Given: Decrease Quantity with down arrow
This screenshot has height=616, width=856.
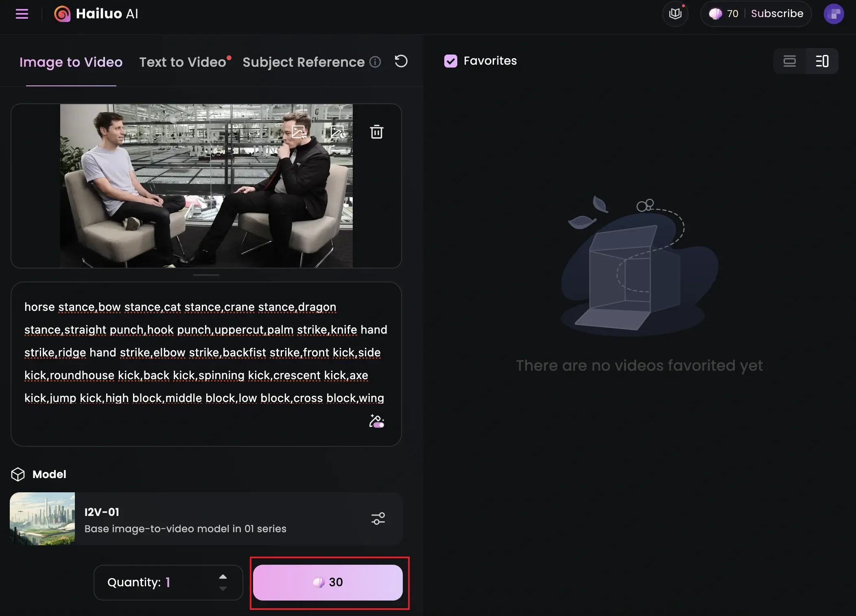Looking at the screenshot, I should (223, 588).
